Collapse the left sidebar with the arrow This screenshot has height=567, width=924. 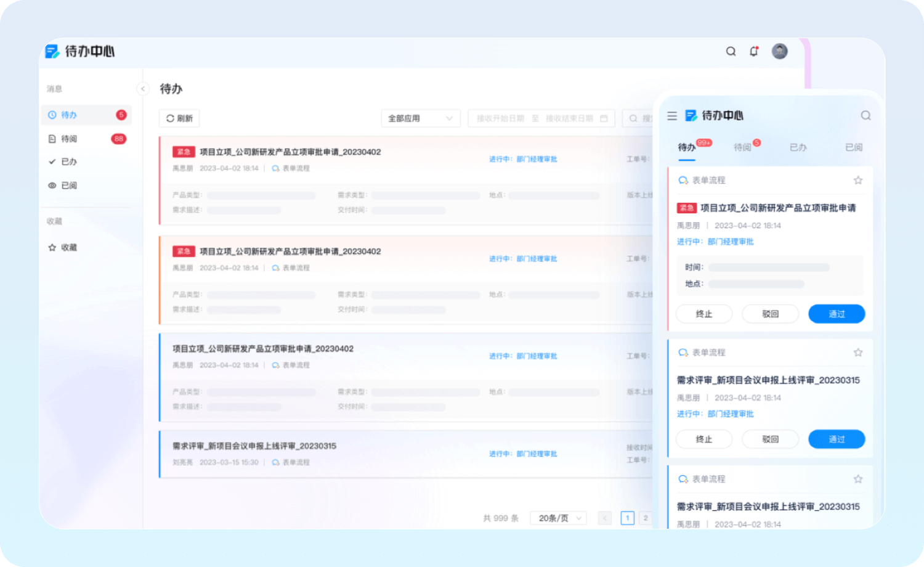143,89
